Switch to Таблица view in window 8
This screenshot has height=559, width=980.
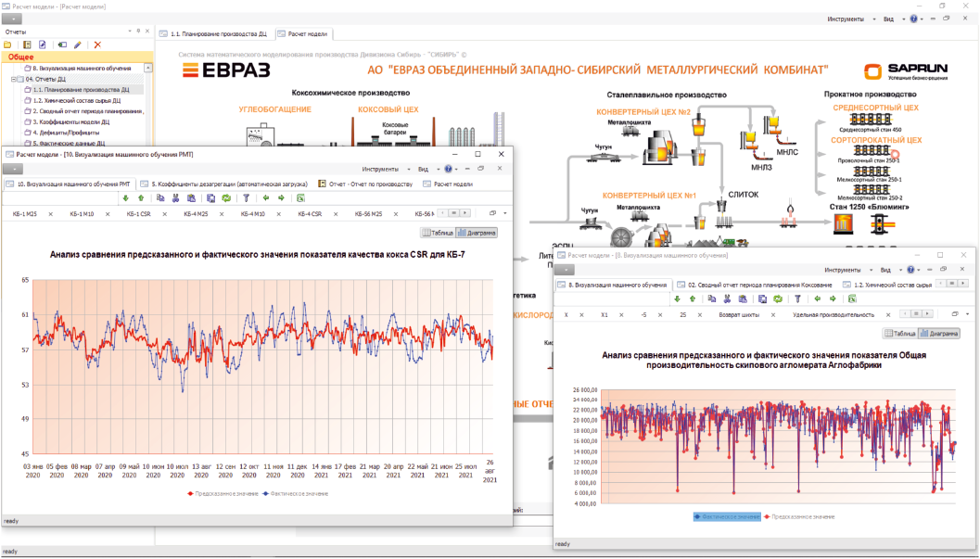click(x=900, y=334)
